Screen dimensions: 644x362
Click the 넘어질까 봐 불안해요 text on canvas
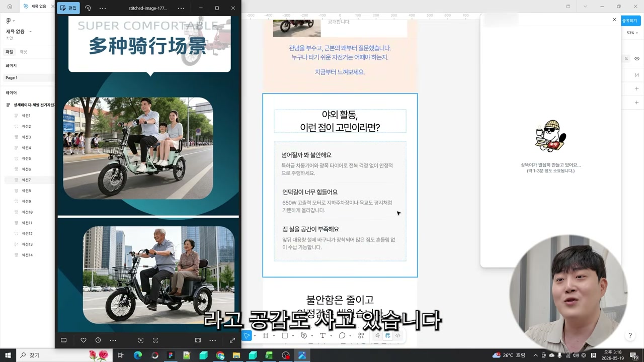coord(306,155)
